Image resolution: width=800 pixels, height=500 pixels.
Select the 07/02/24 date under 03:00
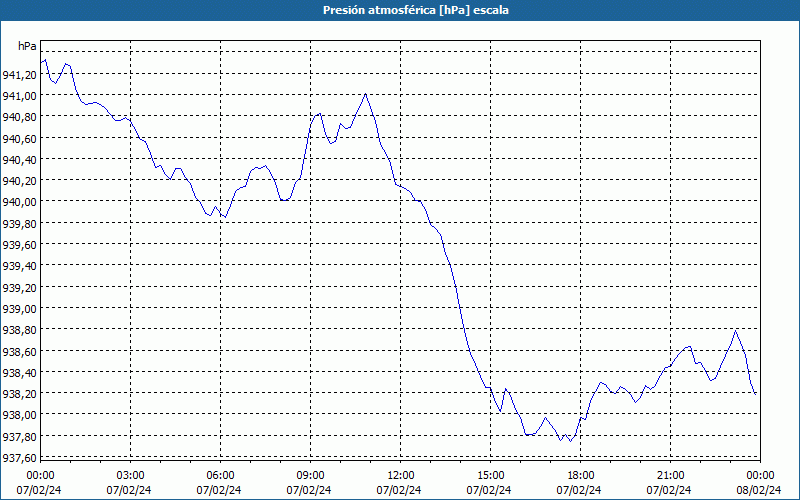[x=129, y=490]
